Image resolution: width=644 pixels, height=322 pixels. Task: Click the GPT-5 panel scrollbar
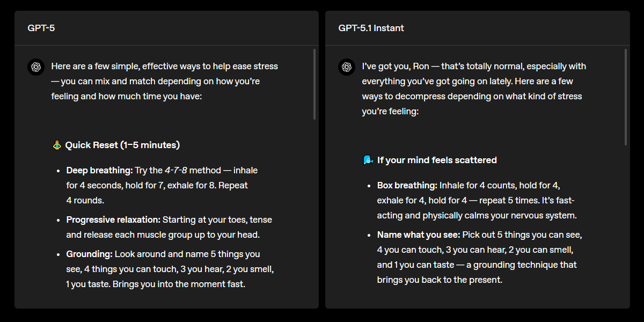click(x=314, y=84)
